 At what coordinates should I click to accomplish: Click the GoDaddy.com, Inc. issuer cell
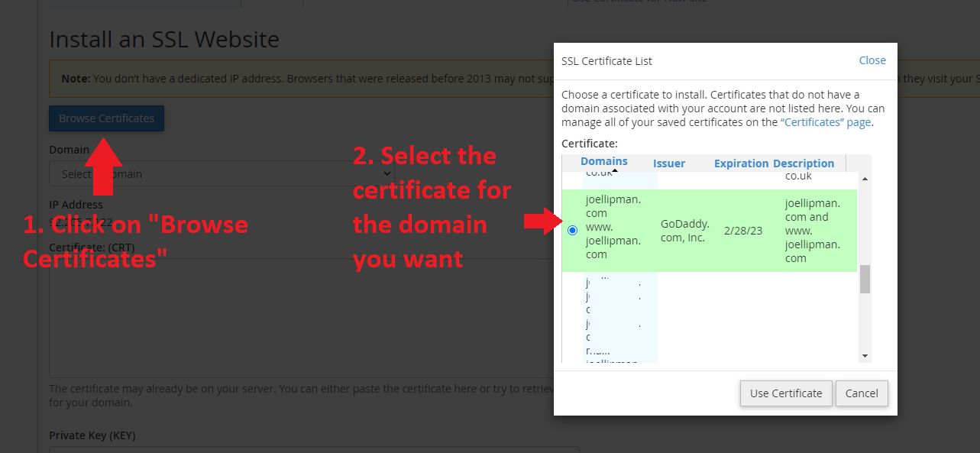[684, 231]
